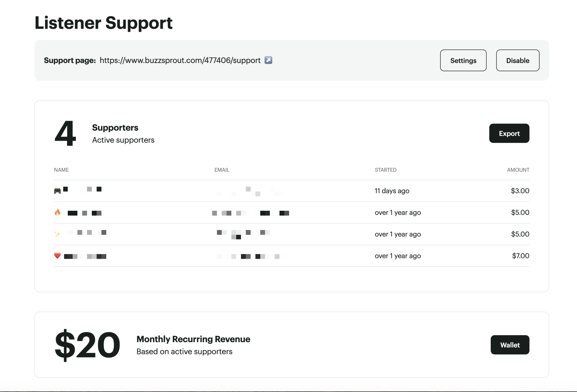Click the large $20 revenue figure
Screen dimensions: 577x392
click(87, 345)
